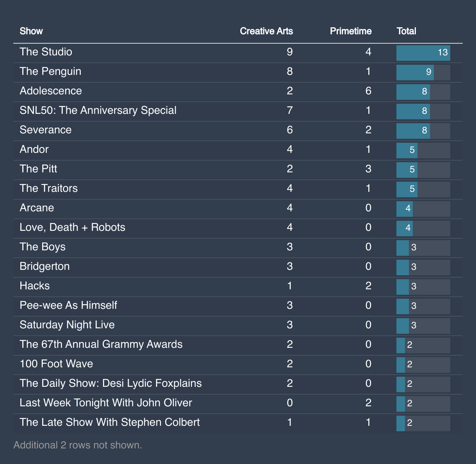Click Additional 2 rows not shown text
Viewport: 476px width, 464px height.
coord(78,445)
